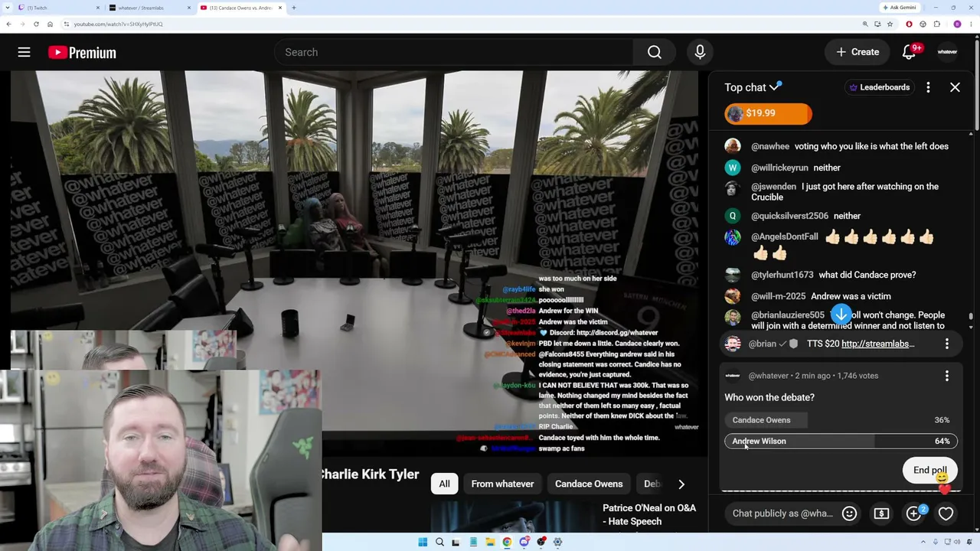Click the @jswenden chat username

click(773, 186)
